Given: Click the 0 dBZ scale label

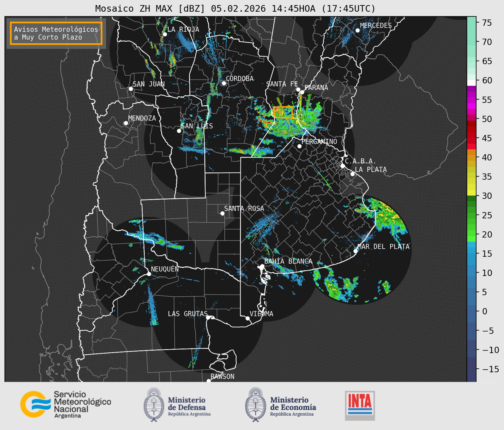Looking at the screenshot, I should [484, 311].
